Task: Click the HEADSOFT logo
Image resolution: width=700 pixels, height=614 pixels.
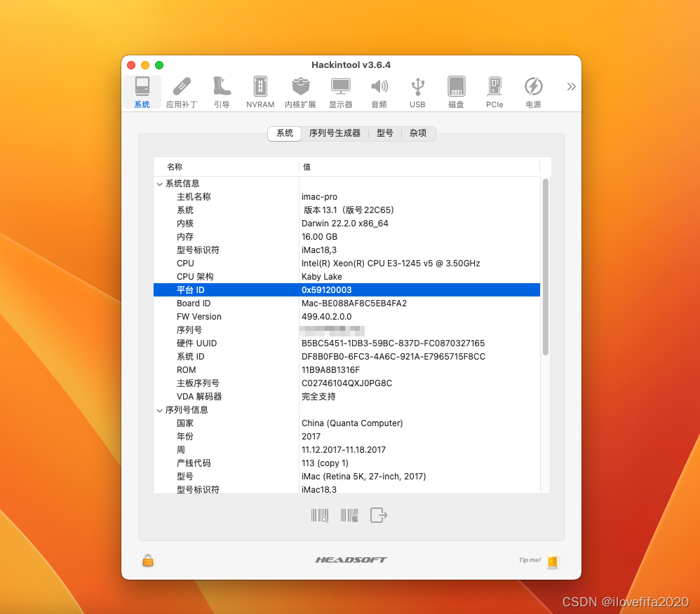Action: tap(351, 559)
